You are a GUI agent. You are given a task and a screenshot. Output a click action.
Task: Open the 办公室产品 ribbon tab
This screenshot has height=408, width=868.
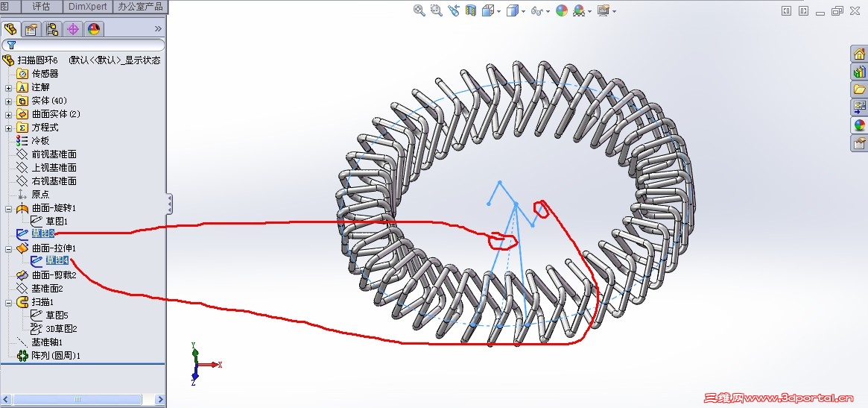(140, 7)
